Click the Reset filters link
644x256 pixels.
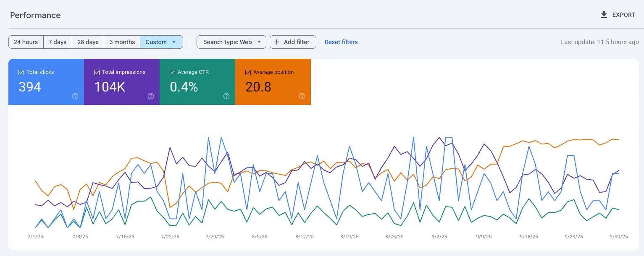pos(341,42)
